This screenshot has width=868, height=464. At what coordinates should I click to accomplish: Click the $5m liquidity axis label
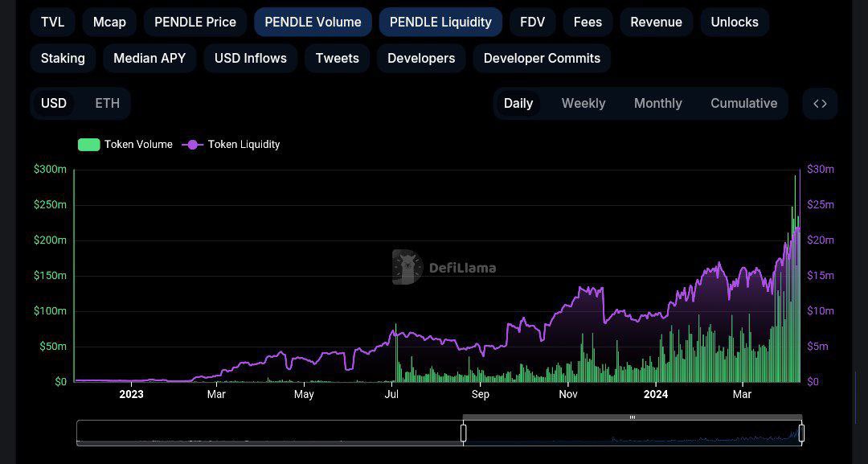click(x=817, y=347)
